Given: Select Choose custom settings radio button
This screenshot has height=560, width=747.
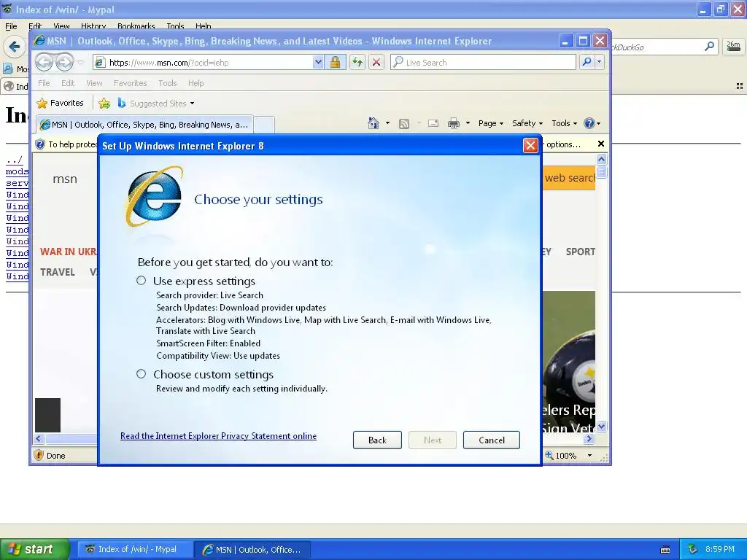Looking at the screenshot, I should point(141,374).
